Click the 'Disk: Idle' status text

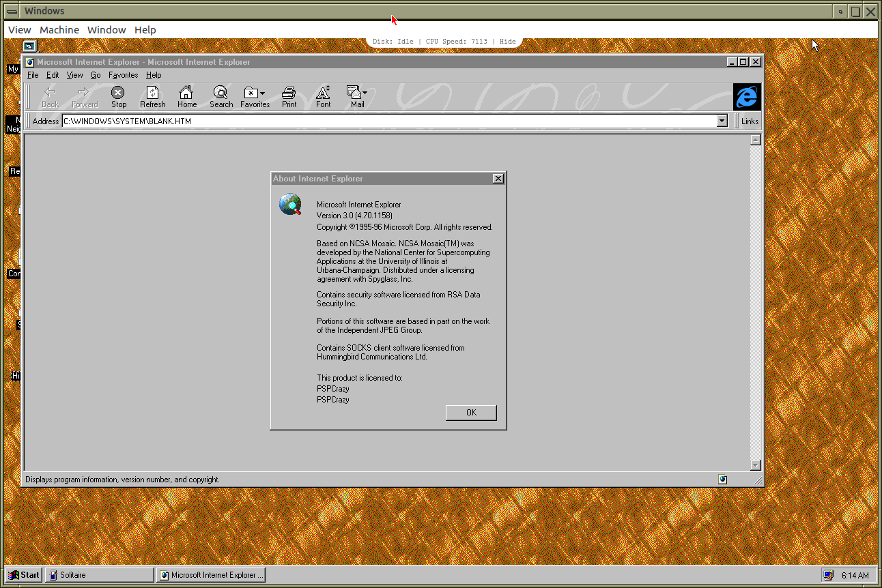click(x=393, y=42)
